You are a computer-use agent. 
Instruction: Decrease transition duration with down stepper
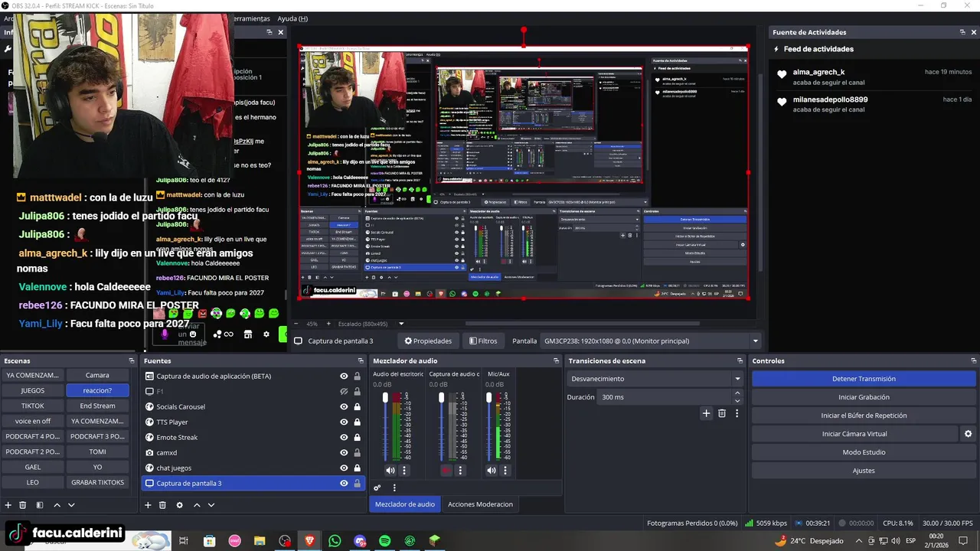737,401
